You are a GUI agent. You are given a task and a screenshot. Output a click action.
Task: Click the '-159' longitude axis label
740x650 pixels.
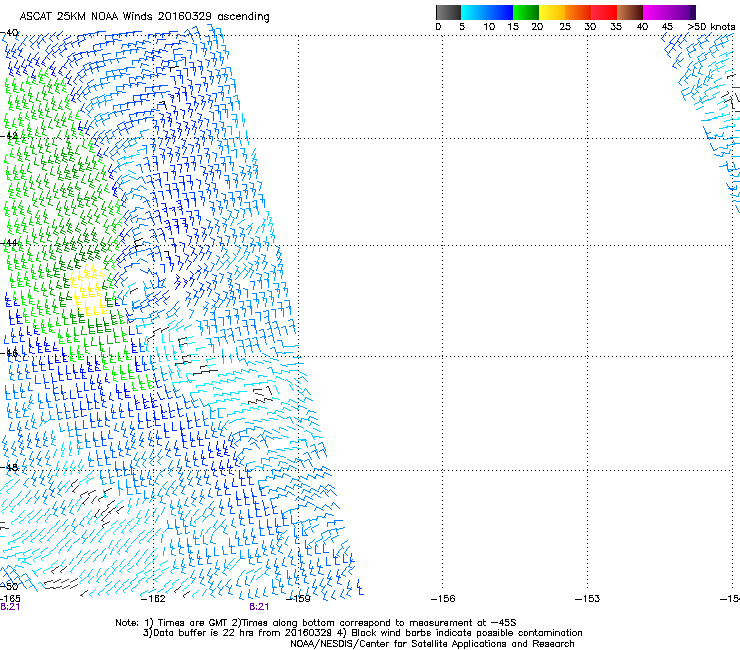click(299, 599)
